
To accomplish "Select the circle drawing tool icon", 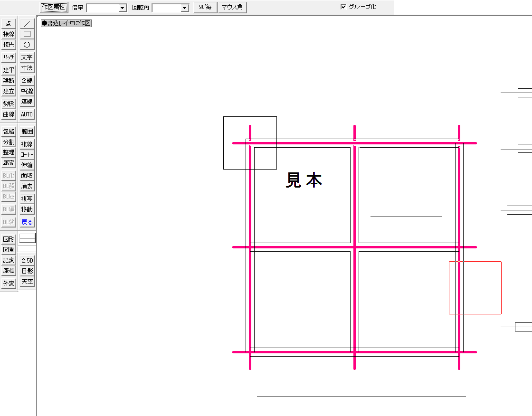I will (x=27, y=45).
